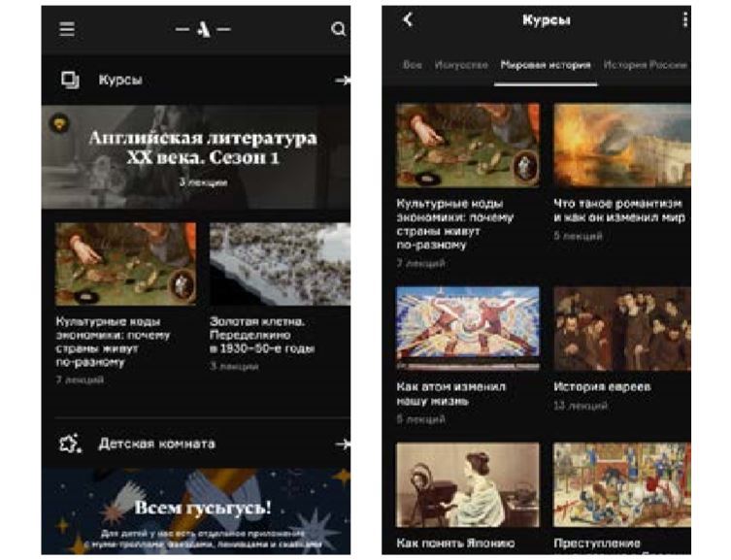Tap the Золотая клетка. Переделкино title text

[262, 335]
